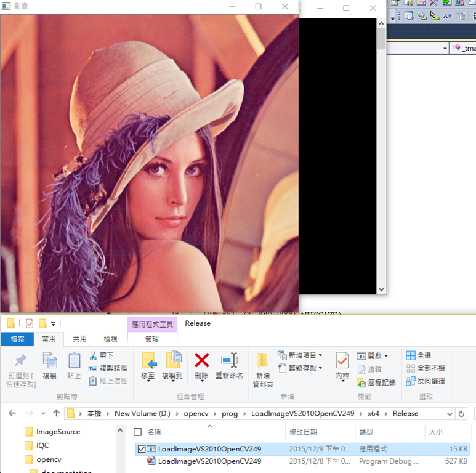Click the Paste (貼上) ribbon icon
The height and width of the screenshot is (473, 476).
click(x=74, y=360)
